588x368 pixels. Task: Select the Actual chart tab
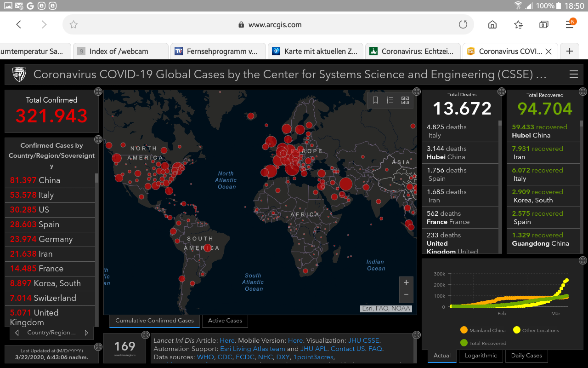pyautogui.click(x=442, y=356)
